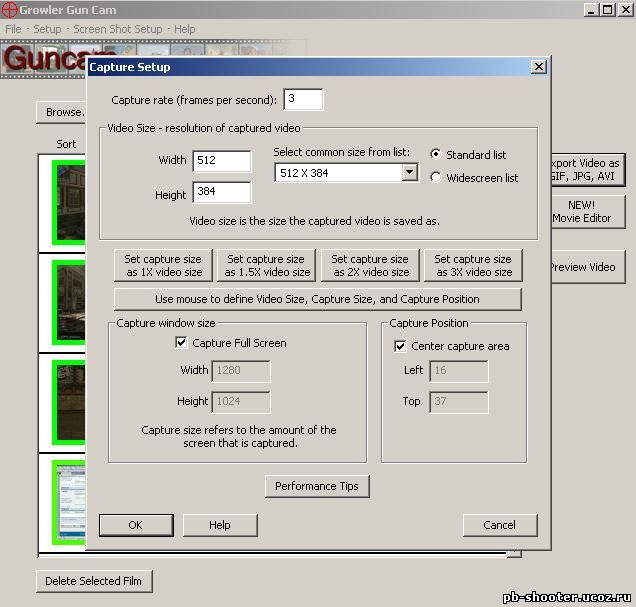Open the common size dropdown showing 512 X 384
The width and height of the screenshot is (636, 607).
click(x=410, y=173)
